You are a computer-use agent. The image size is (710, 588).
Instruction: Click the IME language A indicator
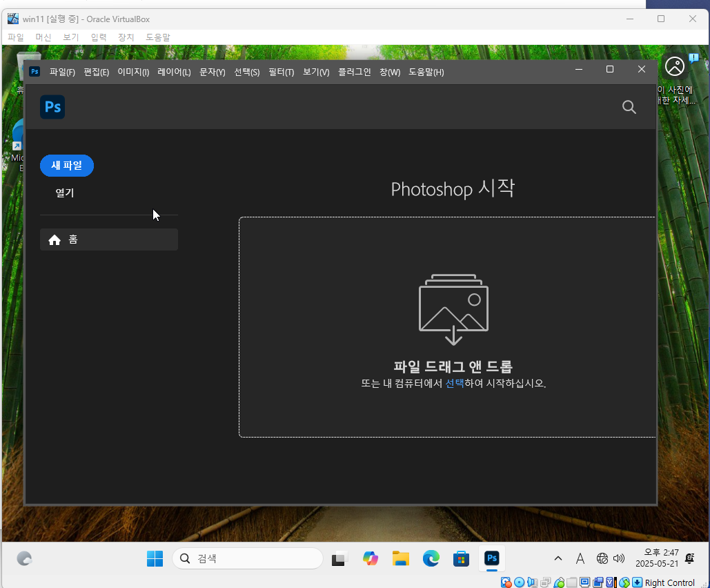(x=580, y=558)
